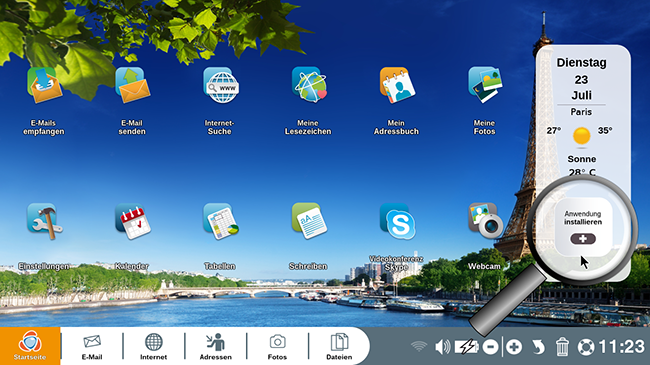Open Mein Adressbuch
Screen dimensions: 650x365
pos(397,85)
